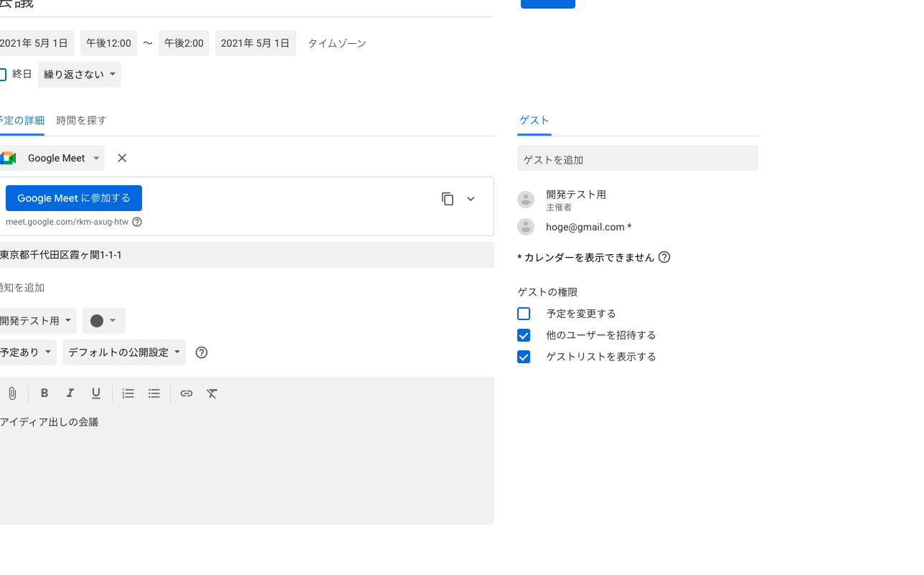The width and height of the screenshot is (924, 575).
Task: Click 通知を追加 to add notification
Action: click(22, 288)
